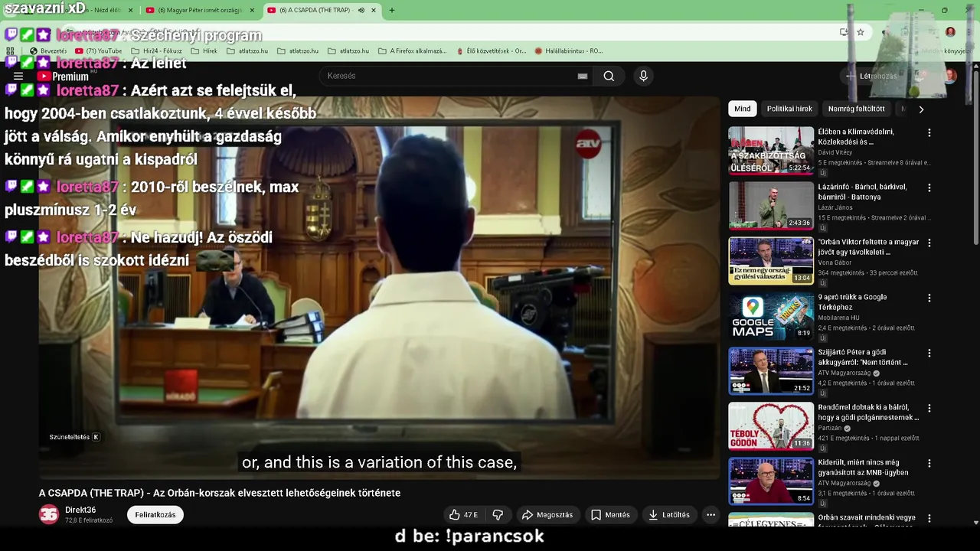Screen dimensions: 980x551
Task: Click title 'Élőben a Klímavédelmi, Közlekedési és...'
Action: pos(856,136)
